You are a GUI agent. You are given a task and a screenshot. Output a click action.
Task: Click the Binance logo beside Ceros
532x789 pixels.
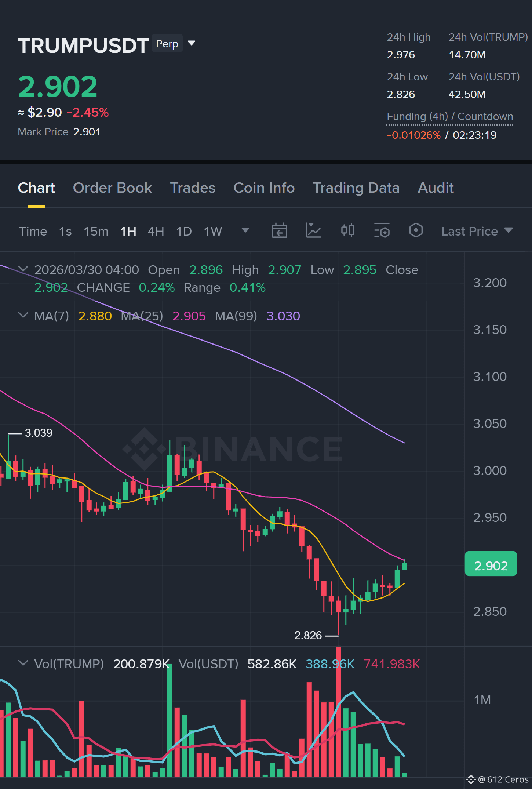tap(471, 779)
